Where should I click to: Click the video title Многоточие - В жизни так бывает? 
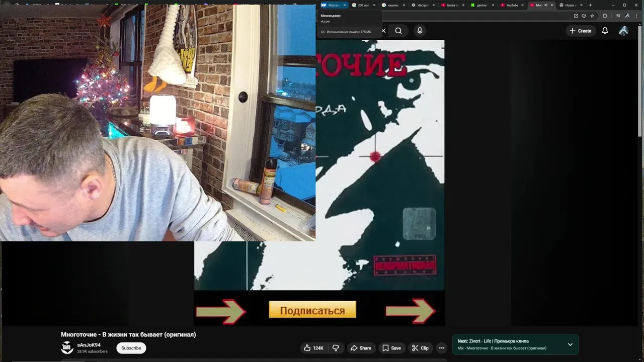click(128, 334)
